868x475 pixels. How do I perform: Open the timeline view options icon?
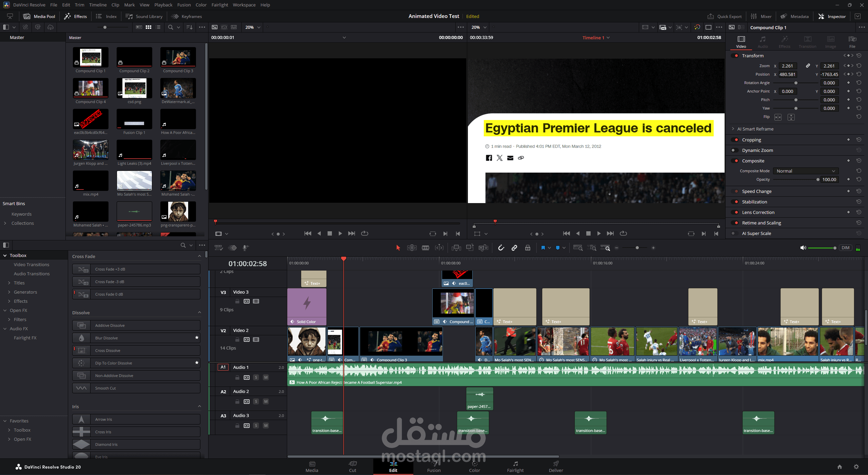[219, 248]
